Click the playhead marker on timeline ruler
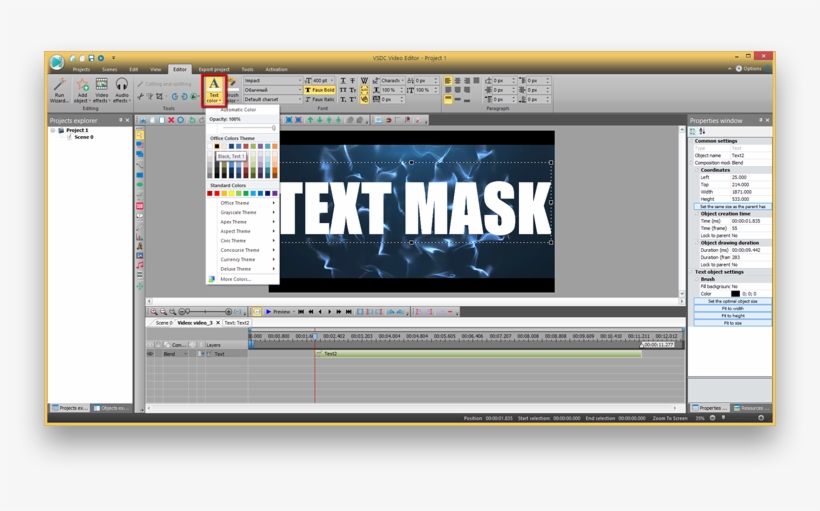Image resolution: width=820 pixels, height=511 pixels. click(315, 336)
